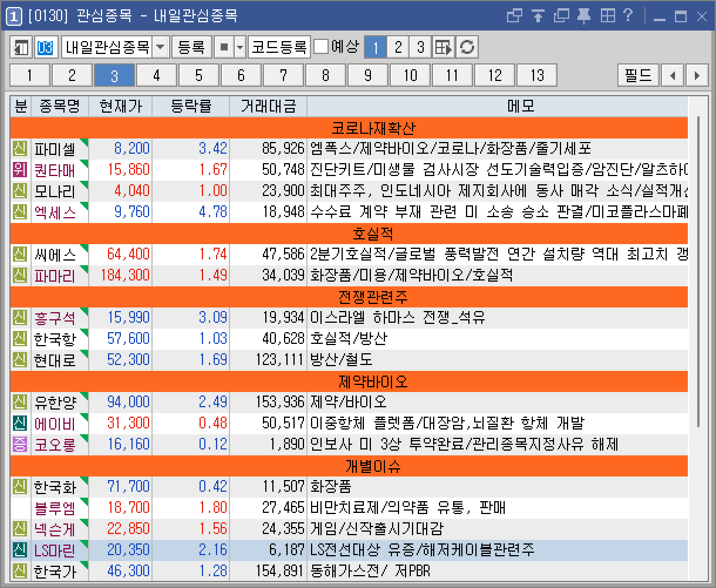Click the duplicate window icon in title bar
The image size is (716, 588).
click(x=562, y=16)
